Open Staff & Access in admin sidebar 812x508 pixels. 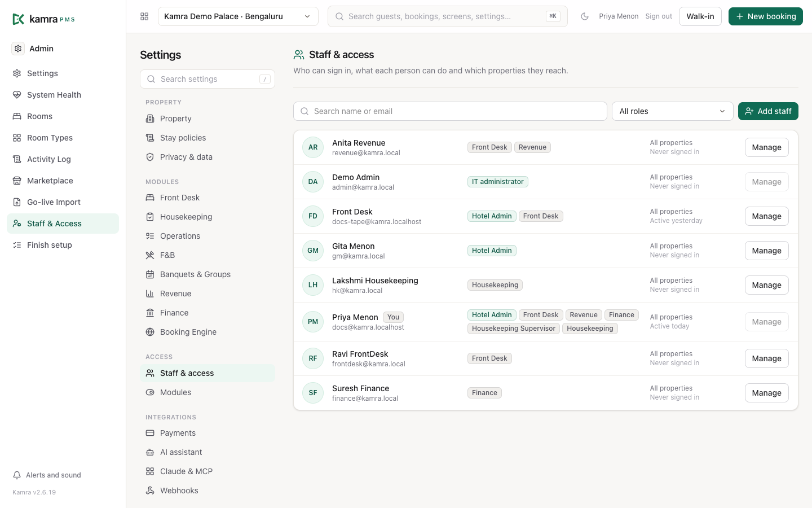[x=63, y=224]
